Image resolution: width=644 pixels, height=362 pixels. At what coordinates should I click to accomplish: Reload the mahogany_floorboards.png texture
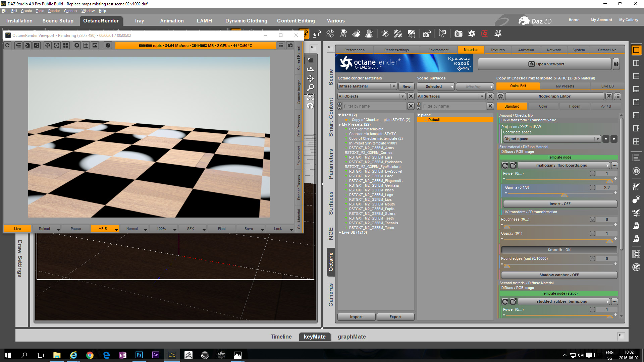tap(505, 165)
